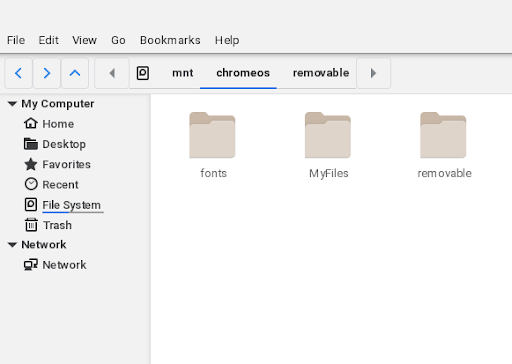
Task: Open the View menu
Action: (x=85, y=40)
